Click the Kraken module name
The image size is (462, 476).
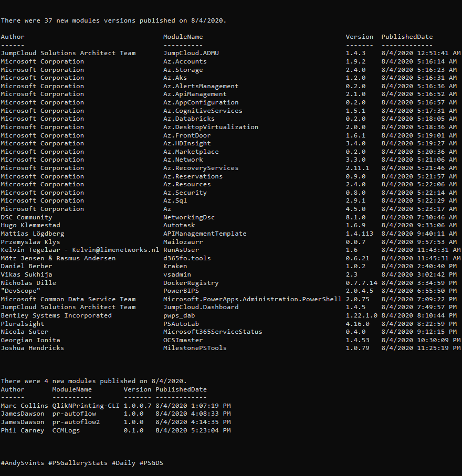[175, 266]
